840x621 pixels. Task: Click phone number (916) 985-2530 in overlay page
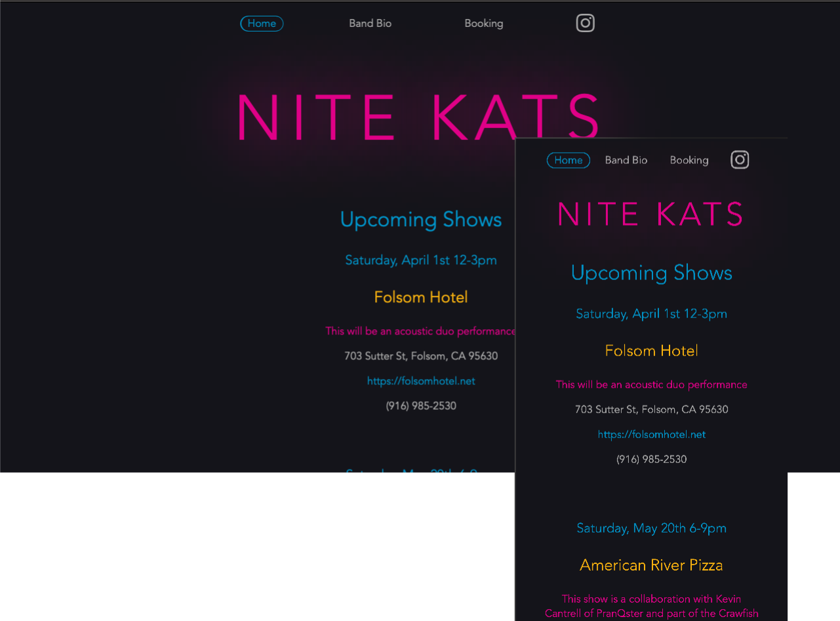pos(651,460)
